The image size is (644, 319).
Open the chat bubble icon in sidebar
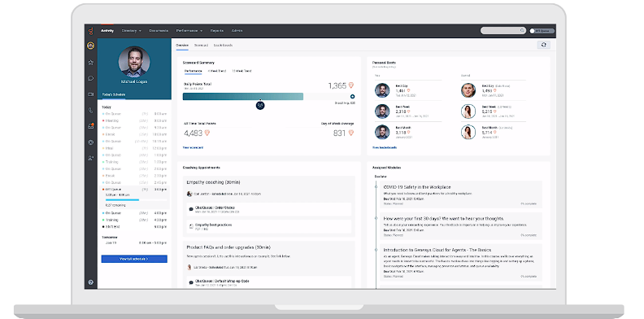pos(91,78)
